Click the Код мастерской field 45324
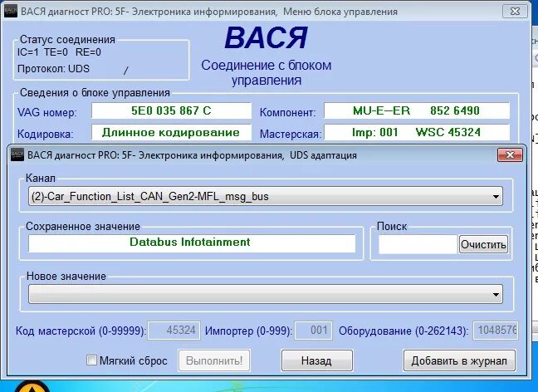The image size is (538, 392). coord(174,331)
